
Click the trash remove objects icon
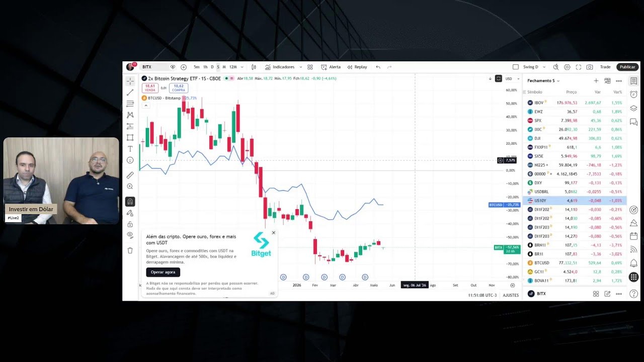click(130, 250)
